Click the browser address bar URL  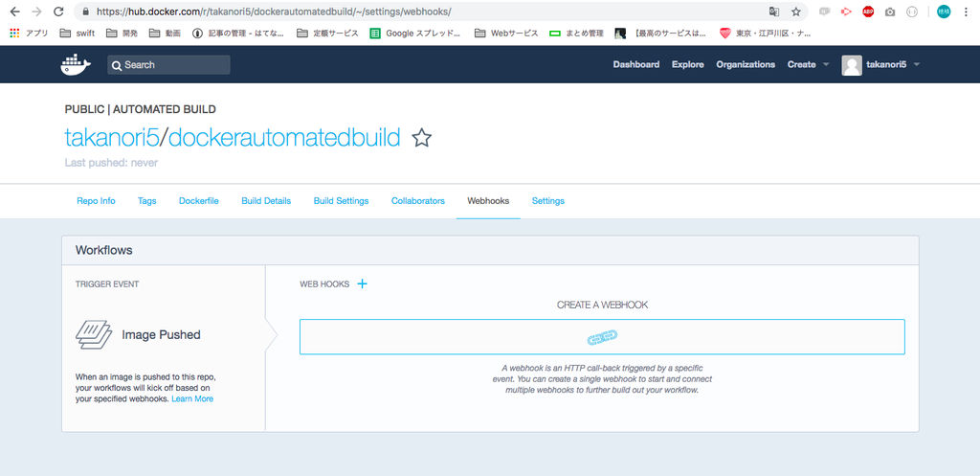click(x=274, y=11)
